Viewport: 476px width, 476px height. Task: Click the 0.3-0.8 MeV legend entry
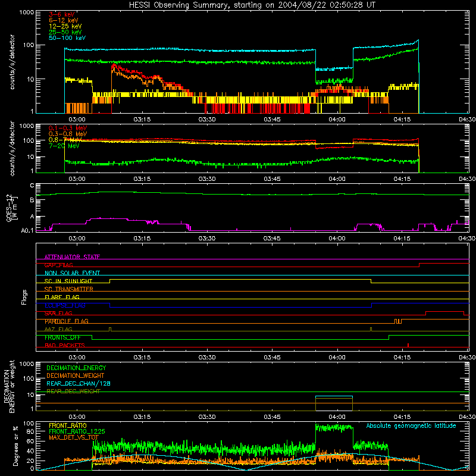click(x=68, y=134)
